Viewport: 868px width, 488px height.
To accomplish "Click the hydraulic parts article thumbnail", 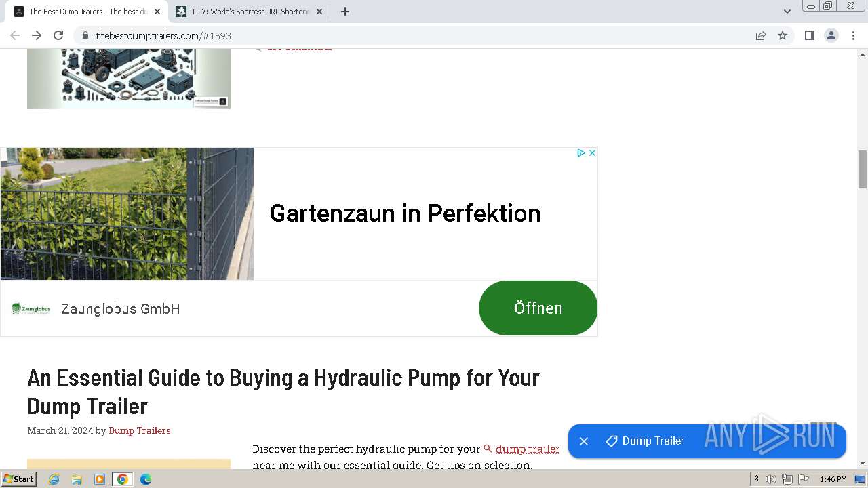I will point(129,79).
